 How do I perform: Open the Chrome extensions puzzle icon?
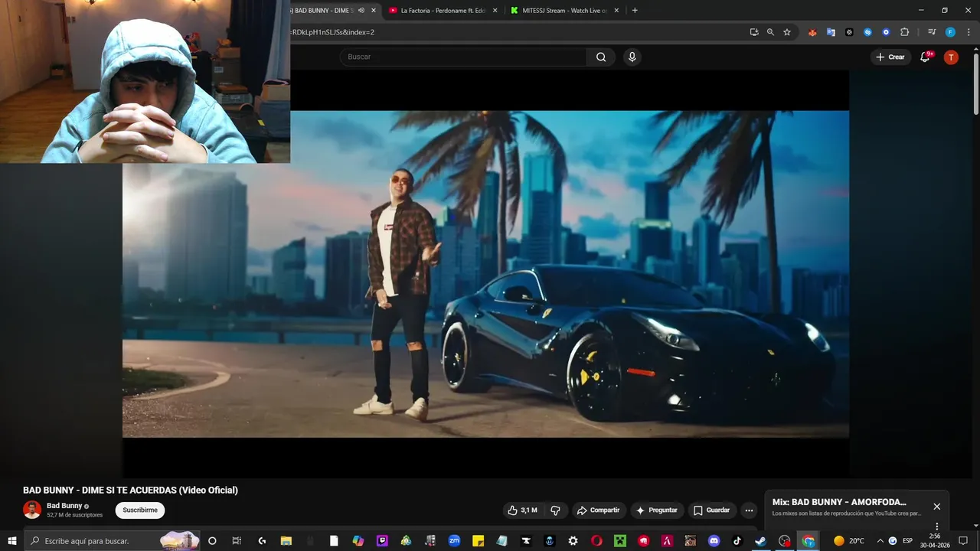pos(904,32)
